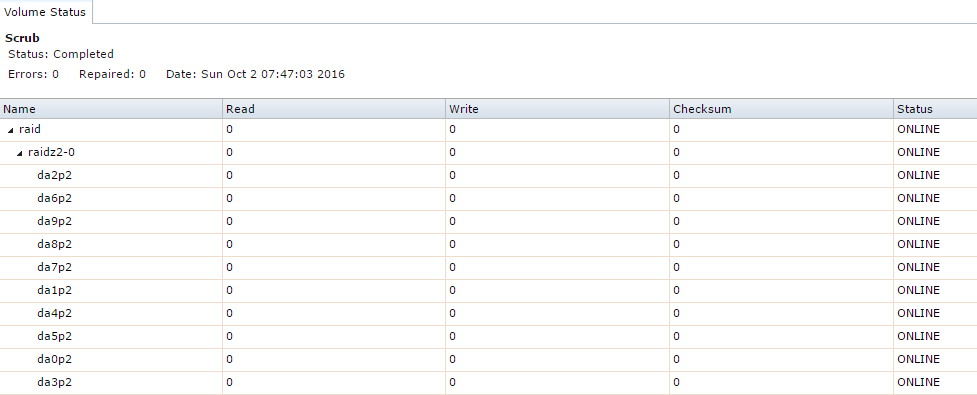Click the 'Repaired: 0' scrub text
Image resolution: width=977 pixels, height=395 pixels.
coord(112,75)
